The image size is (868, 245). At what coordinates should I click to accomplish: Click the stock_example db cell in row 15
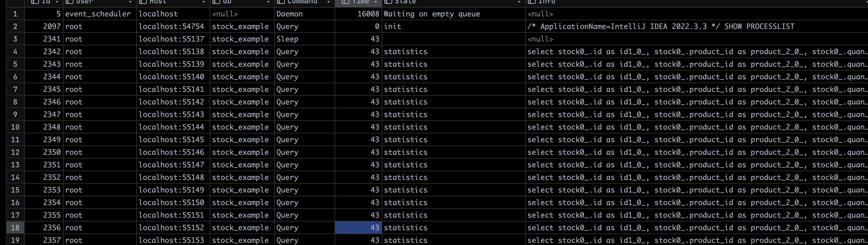pyautogui.click(x=242, y=190)
